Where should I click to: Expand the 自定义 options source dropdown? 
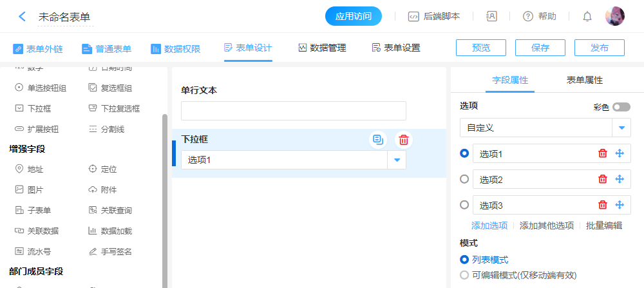[x=621, y=128]
